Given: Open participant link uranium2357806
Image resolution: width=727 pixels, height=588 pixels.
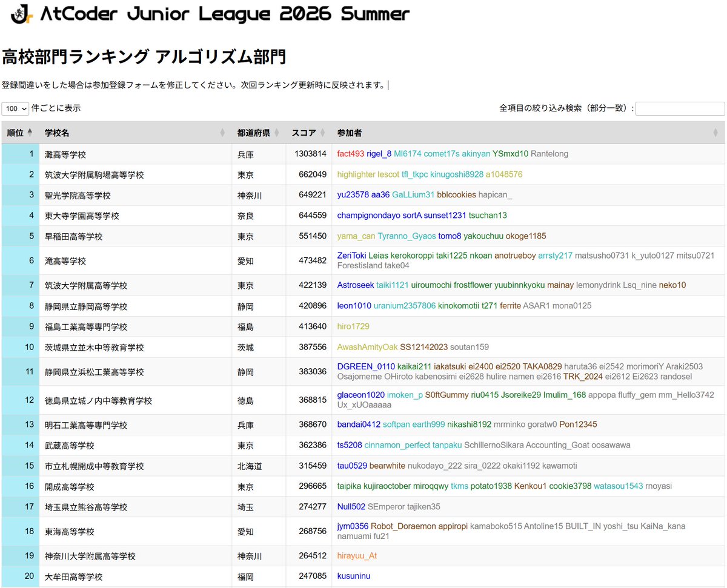Looking at the screenshot, I should click(x=405, y=306).
